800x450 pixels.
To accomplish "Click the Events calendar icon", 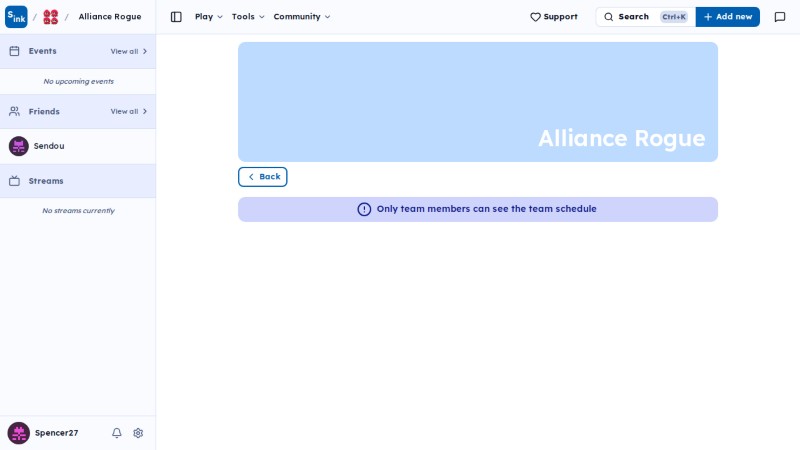I will click(14, 51).
